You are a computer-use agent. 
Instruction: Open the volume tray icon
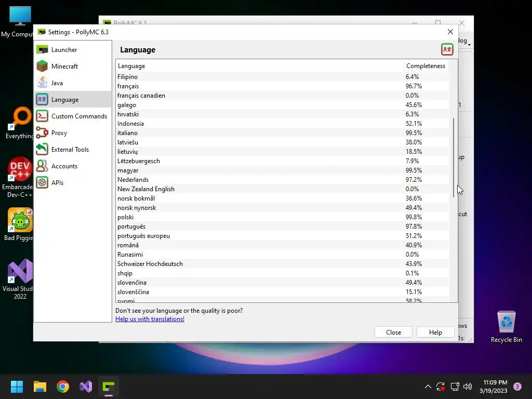click(468, 387)
